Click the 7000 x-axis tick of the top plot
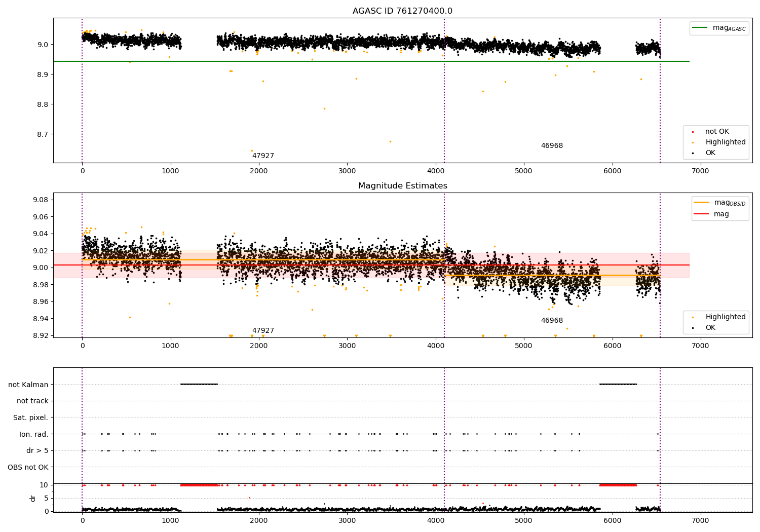Screen dimensions: 760x532 pos(701,171)
